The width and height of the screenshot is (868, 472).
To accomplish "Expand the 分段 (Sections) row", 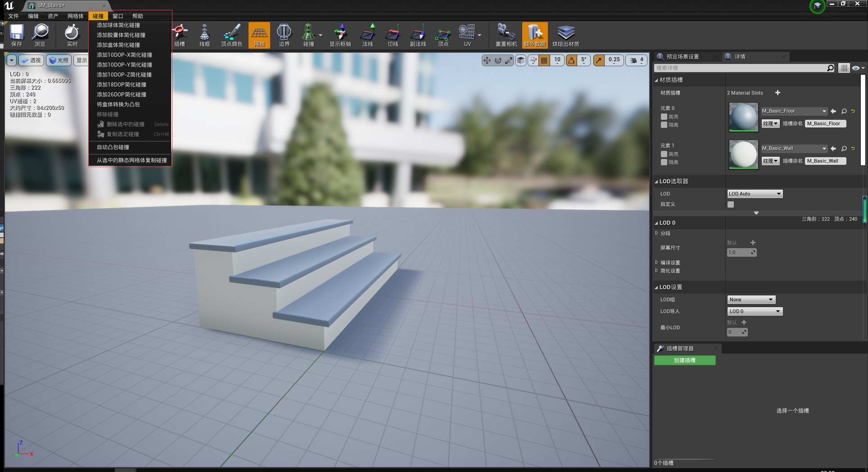I will pyautogui.click(x=657, y=233).
